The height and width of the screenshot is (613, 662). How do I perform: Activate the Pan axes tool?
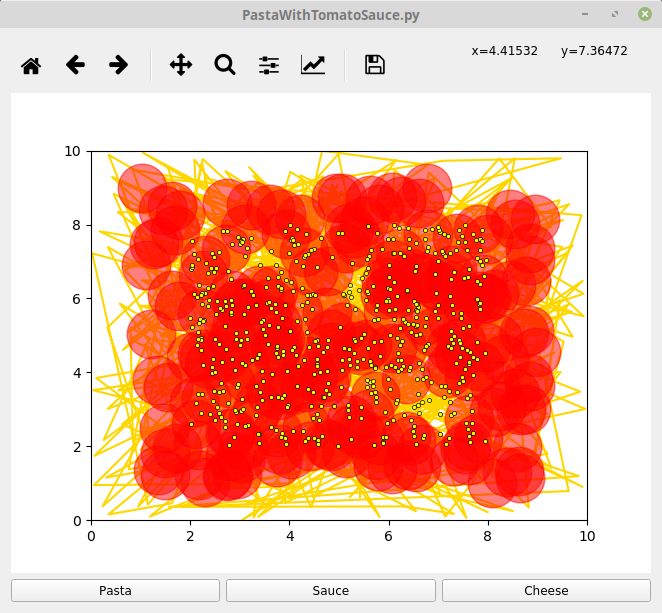[x=181, y=65]
